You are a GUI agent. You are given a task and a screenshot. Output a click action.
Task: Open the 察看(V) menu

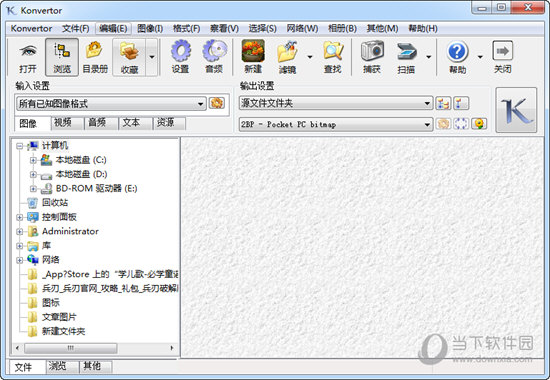tap(224, 28)
